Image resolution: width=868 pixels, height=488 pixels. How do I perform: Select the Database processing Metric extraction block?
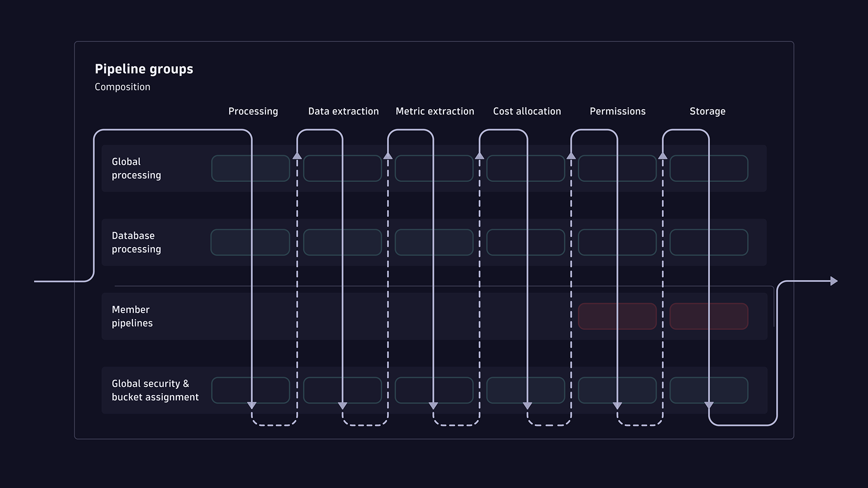434,242
